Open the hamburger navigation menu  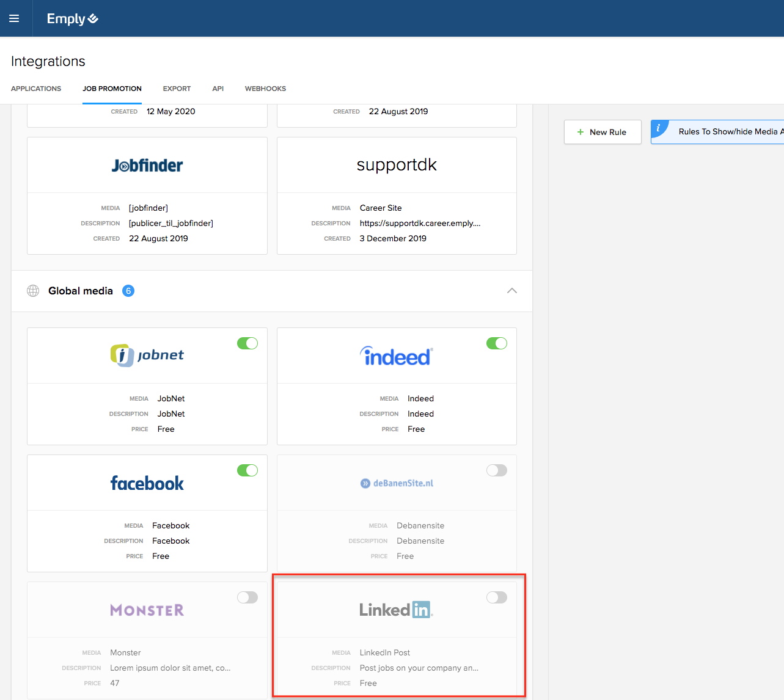(14, 18)
